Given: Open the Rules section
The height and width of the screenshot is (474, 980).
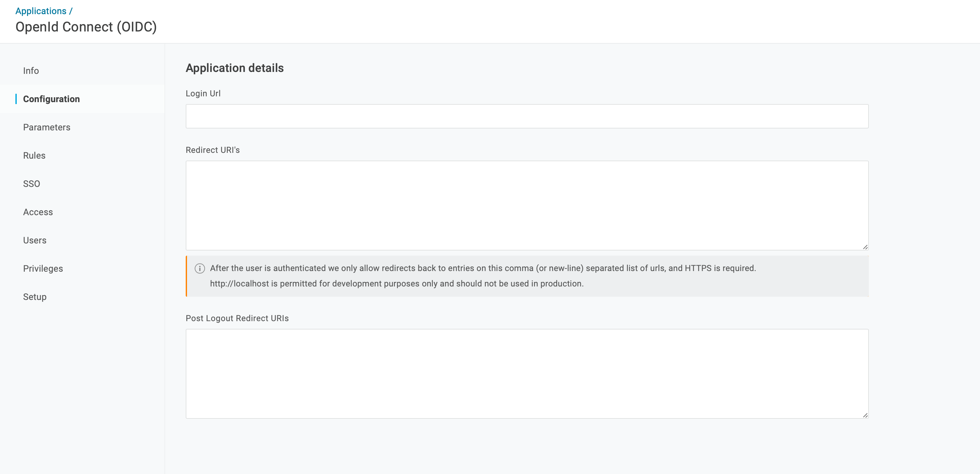Looking at the screenshot, I should (x=34, y=155).
